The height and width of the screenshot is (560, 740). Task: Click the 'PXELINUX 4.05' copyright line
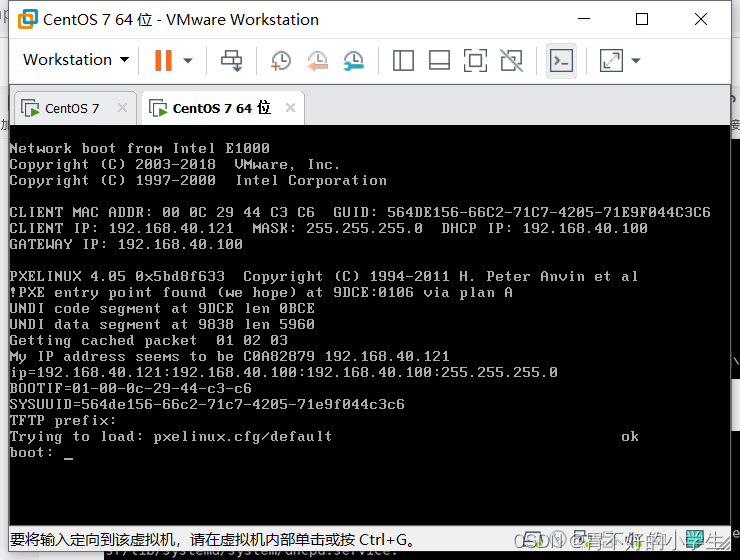pos(324,276)
